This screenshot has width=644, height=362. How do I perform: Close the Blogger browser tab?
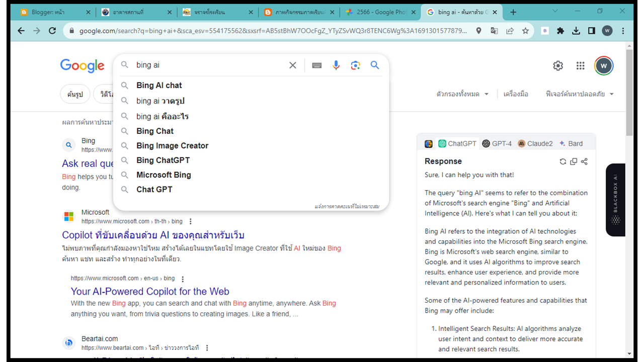coord(88,12)
